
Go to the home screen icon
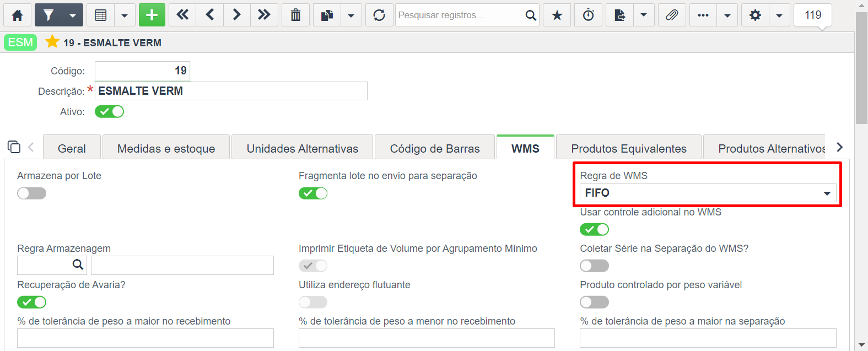(x=18, y=15)
